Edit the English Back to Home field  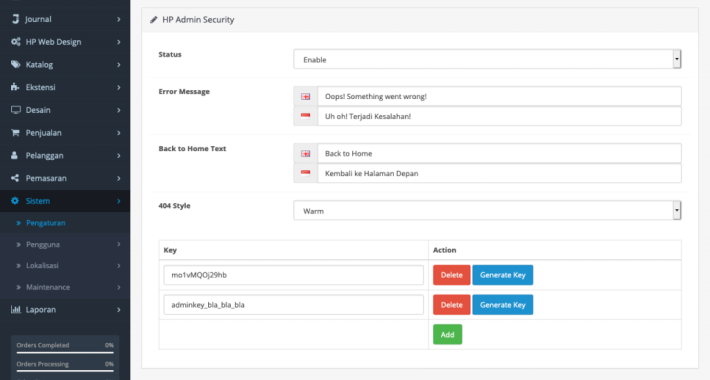pos(499,154)
